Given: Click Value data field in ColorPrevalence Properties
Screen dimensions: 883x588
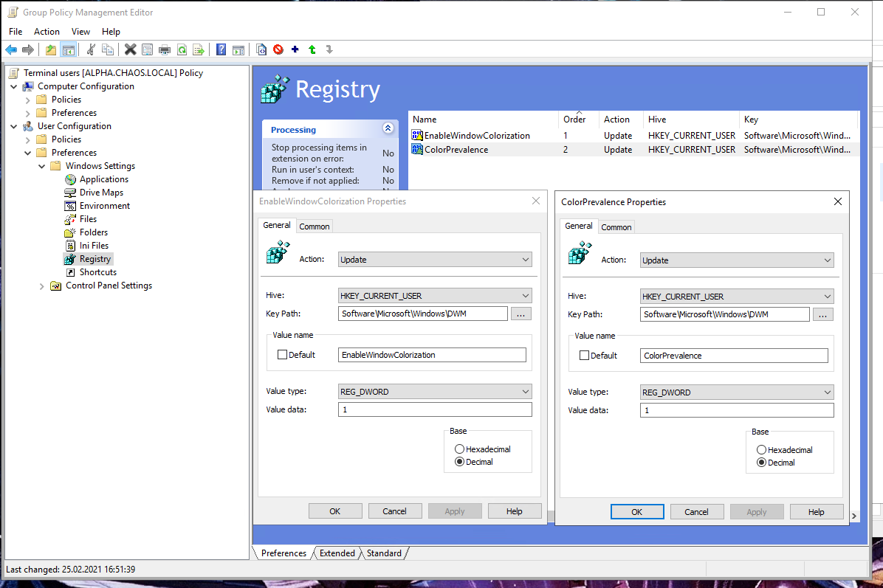Looking at the screenshot, I should pyautogui.click(x=737, y=410).
